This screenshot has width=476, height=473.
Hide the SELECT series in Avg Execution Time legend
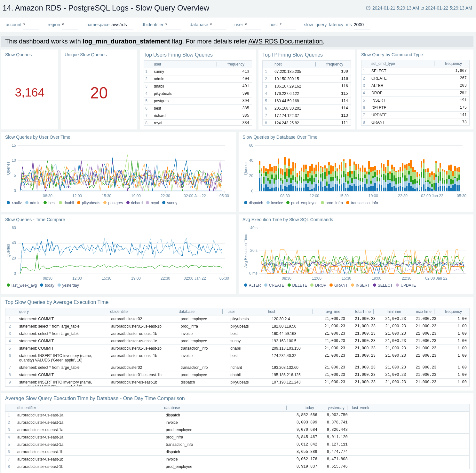point(384,285)
